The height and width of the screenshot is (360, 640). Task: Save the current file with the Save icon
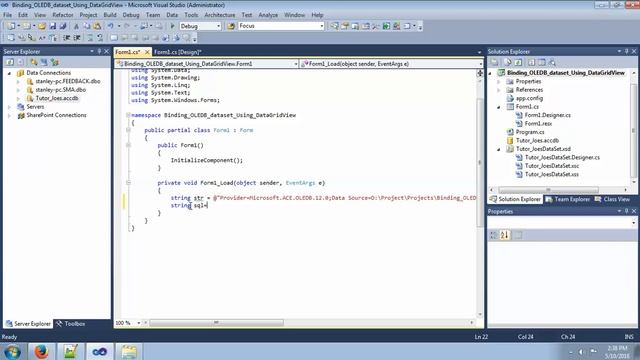point(53,26)
